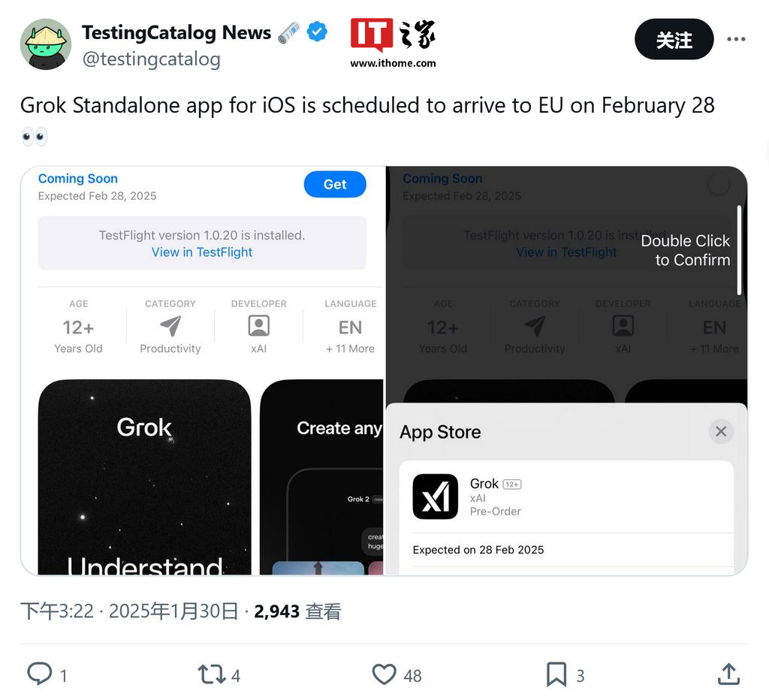
Task: Click the reply comment bubble icon
Action: [x=39, y=674]
